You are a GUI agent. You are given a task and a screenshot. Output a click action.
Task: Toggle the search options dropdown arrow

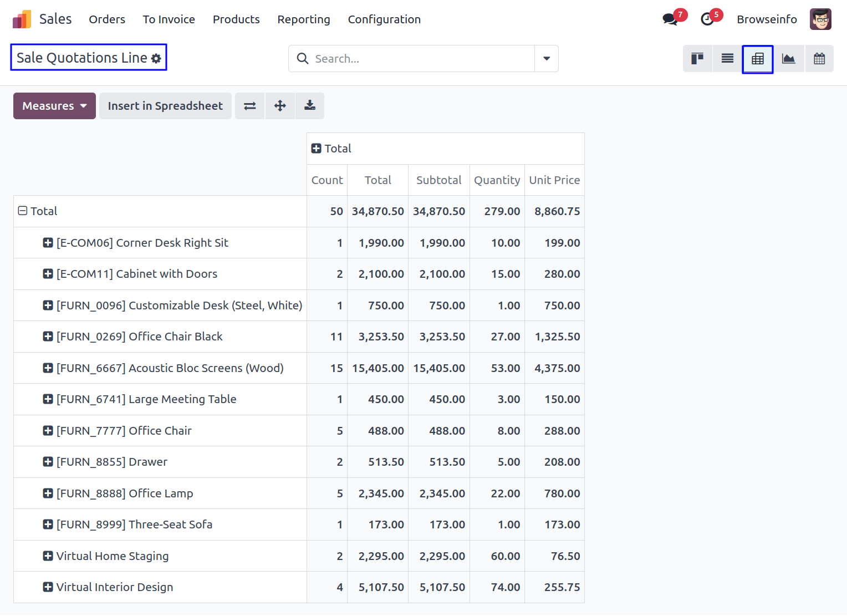[546, 59]
